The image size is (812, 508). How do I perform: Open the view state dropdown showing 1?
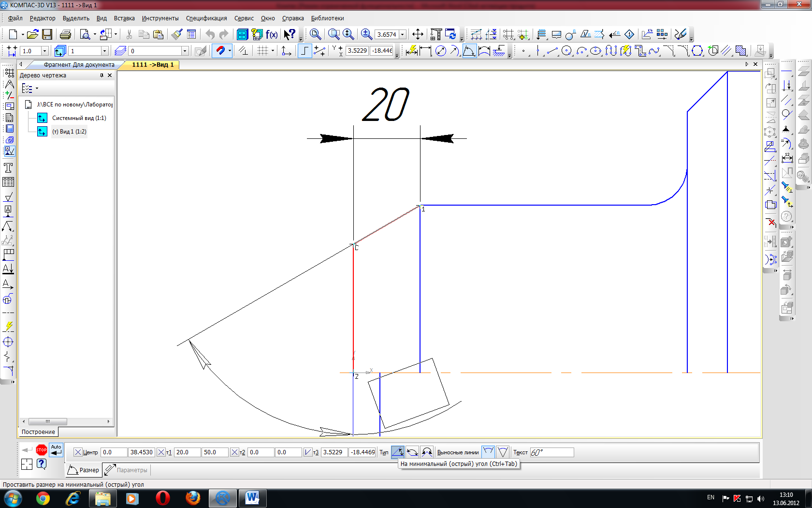pos(104,51)
